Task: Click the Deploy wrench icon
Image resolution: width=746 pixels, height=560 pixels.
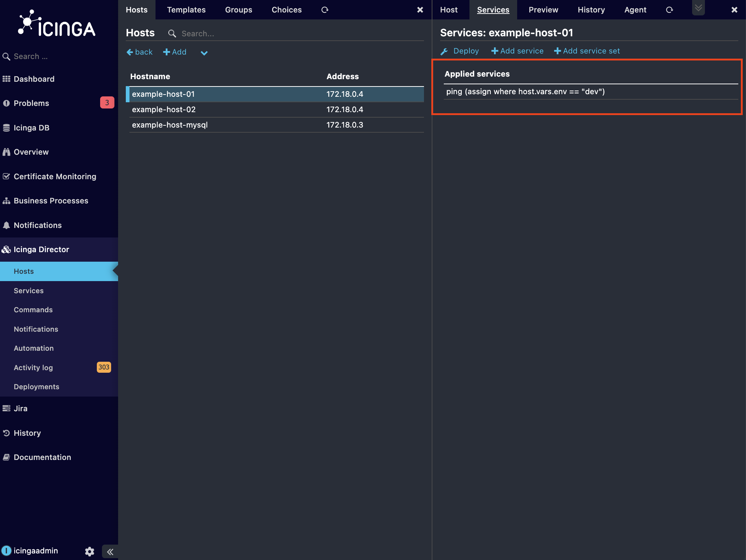Action: click(x=444, y=51)
